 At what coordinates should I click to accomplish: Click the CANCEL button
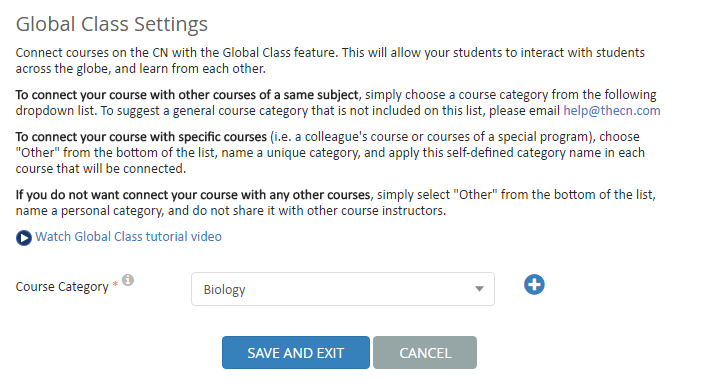(425, 353)
